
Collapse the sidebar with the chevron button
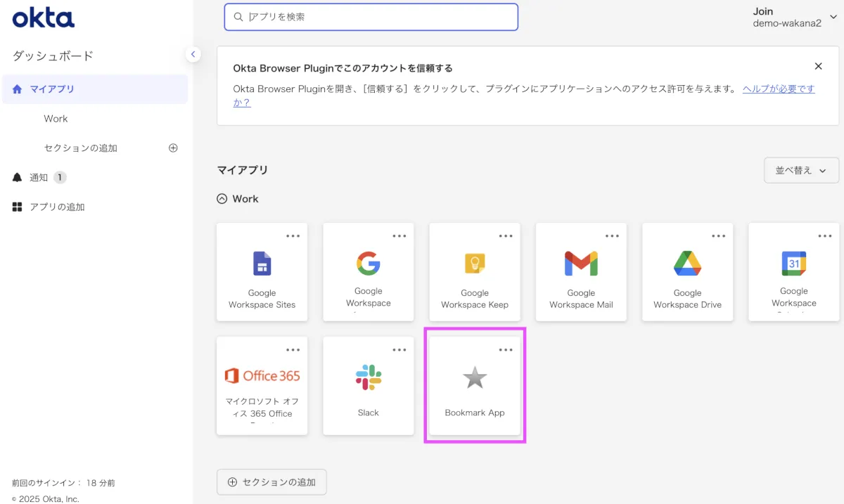[193, 54]
